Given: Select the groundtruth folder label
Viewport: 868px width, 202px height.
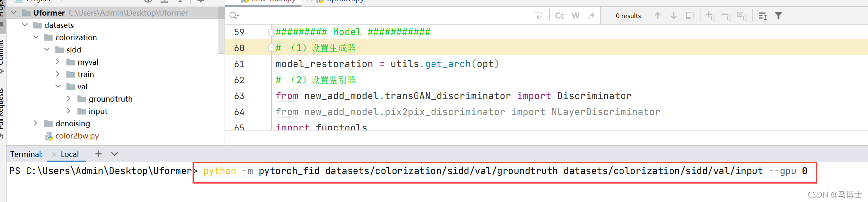Looking at the screenshot, I should (x=110, y=99).
